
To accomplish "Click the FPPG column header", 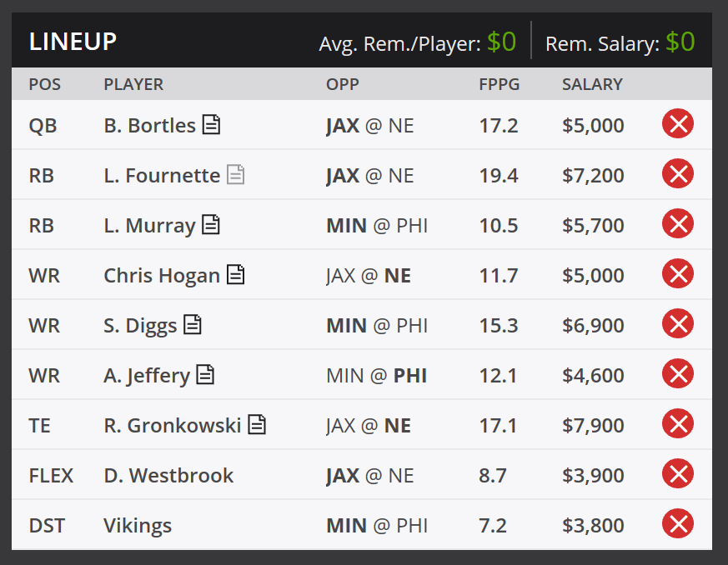I will (500, 84).
